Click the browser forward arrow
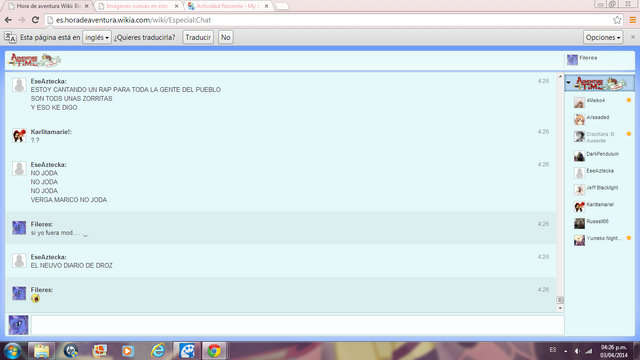 tap(22, 20)
